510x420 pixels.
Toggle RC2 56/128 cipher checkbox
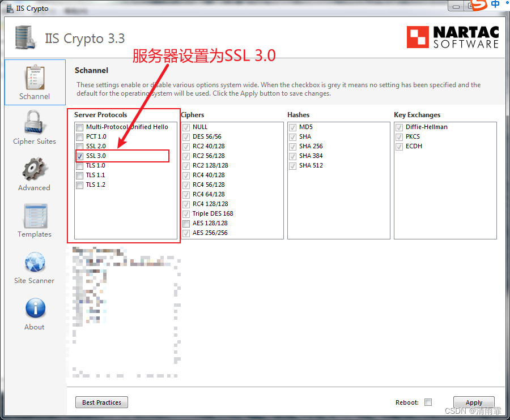186,156
